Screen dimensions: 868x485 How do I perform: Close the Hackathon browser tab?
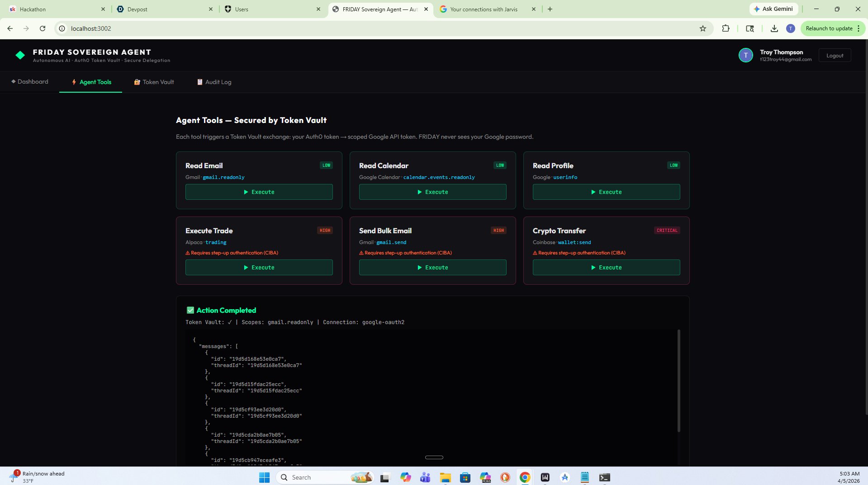point(103,9)
